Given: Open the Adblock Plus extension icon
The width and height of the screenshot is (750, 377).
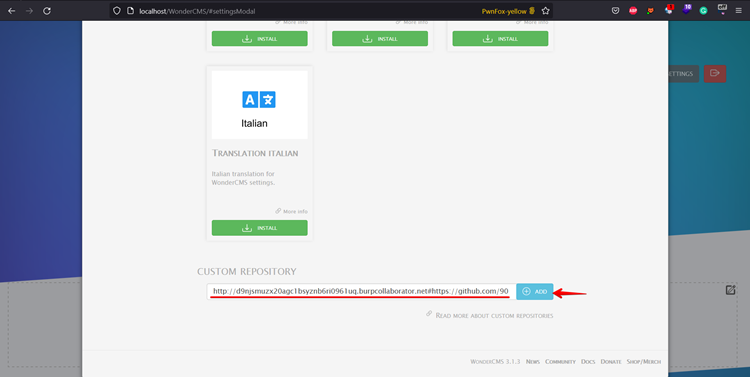Looking at the screenshot, I should click(x=633, y=11).
